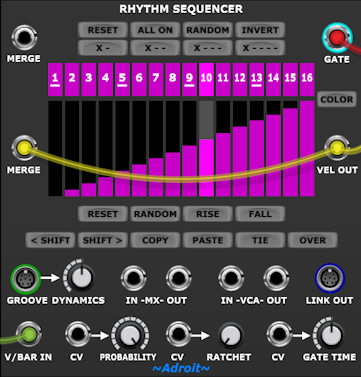This screenshot has width=361, height=377.
Task: Click the INVERT steps button
Action: click(x=260, y=30)
